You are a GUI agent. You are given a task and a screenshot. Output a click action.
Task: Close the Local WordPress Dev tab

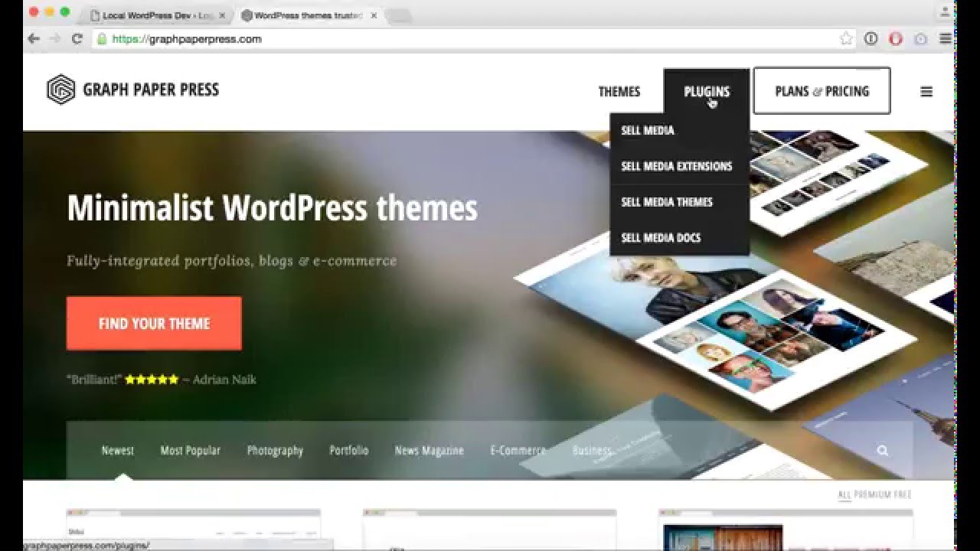click(x=222, y=15)
